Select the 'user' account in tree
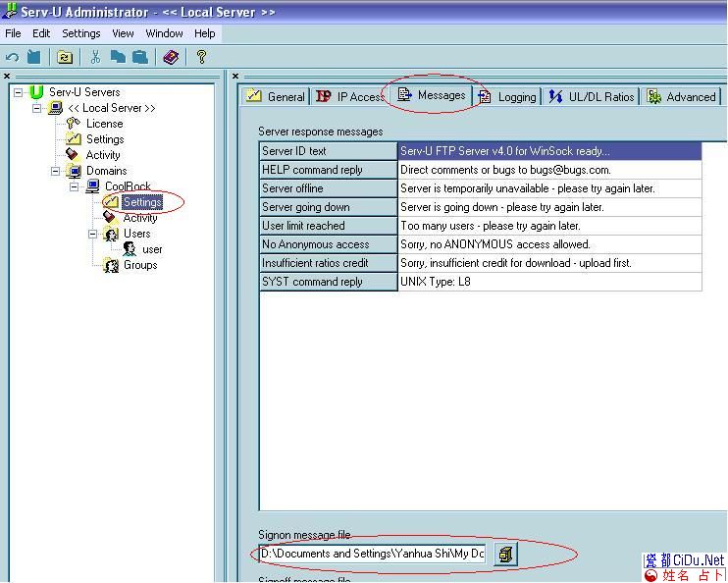The height and width of the screenshot is (583, 728). pyautogui.click(x=152, y=249)
